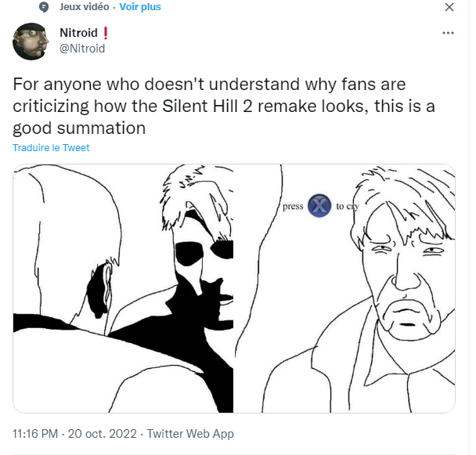Click the red exclamation mark emoji

106,34
